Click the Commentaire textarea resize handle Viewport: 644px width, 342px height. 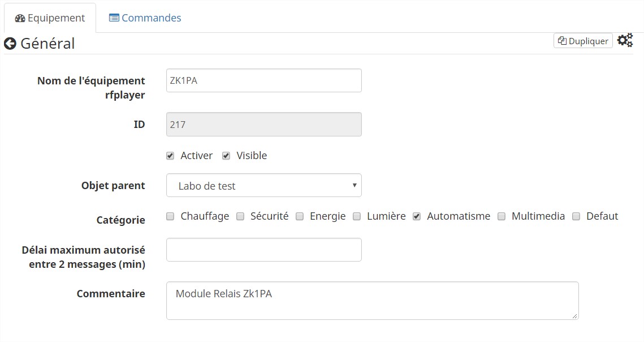575,316
